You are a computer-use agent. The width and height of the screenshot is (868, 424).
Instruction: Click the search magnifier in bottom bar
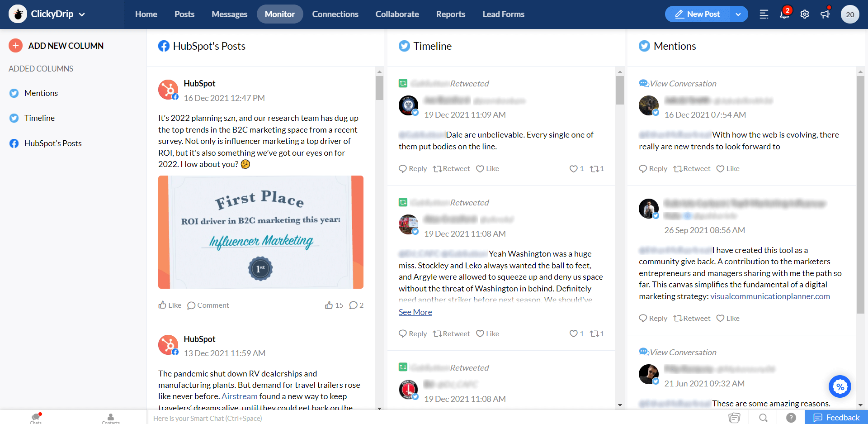tap(764, 418)
